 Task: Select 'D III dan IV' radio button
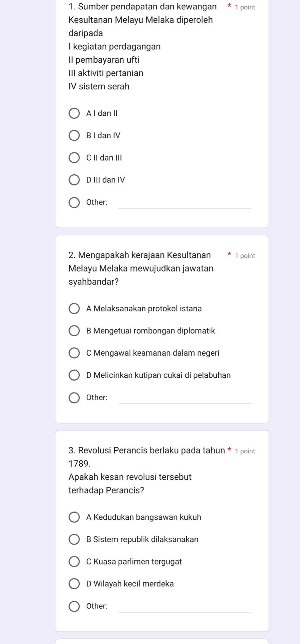[x=74, y=180]
